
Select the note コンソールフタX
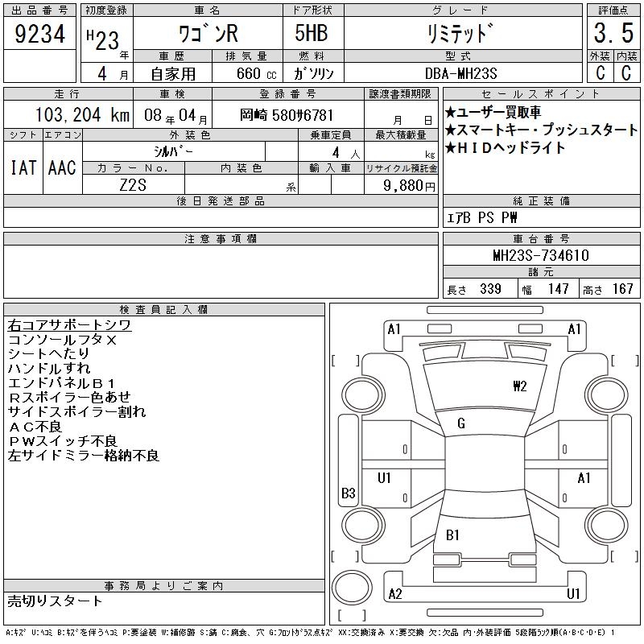pyautogui.click(x=63, y=340)
